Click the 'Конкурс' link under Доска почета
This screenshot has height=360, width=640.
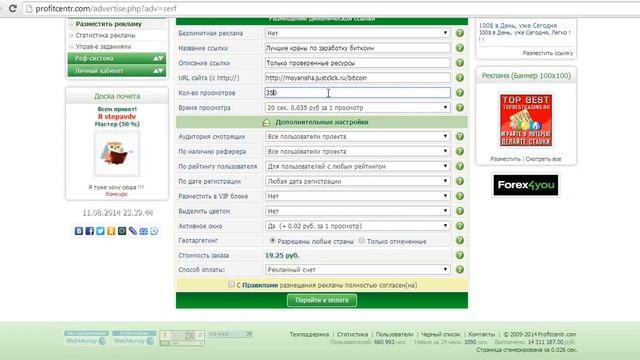tap(117, 194)
